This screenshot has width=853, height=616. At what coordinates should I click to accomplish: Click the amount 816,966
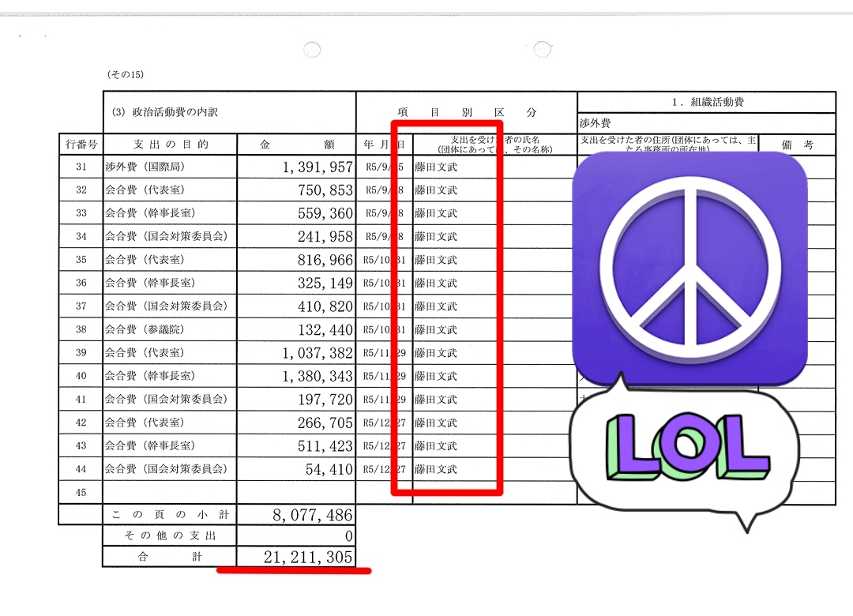325,260
